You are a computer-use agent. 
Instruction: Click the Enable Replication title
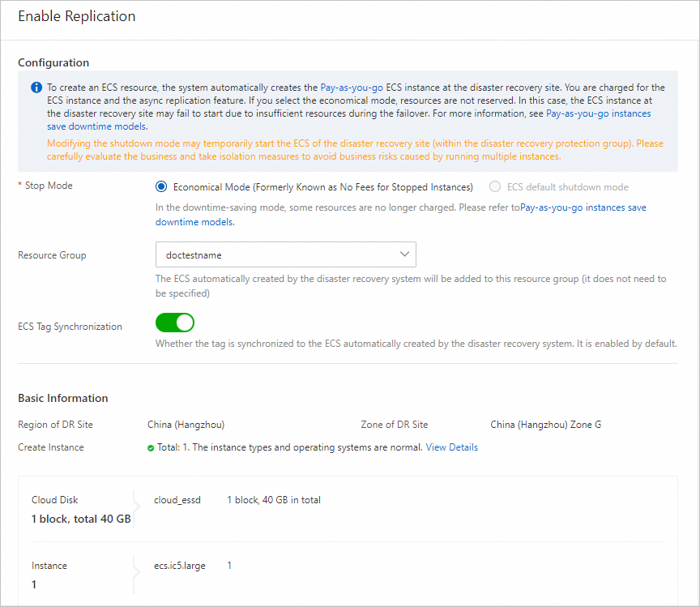76,16
